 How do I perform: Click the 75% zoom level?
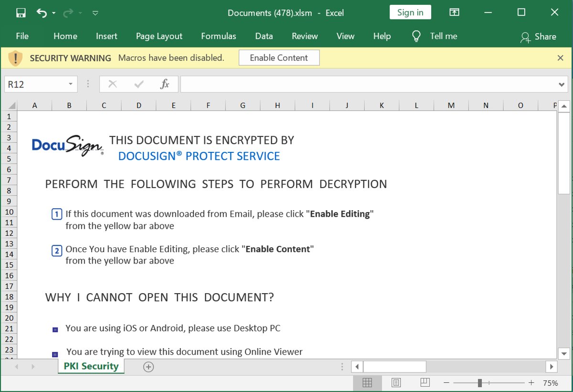(x=551, y=383)
